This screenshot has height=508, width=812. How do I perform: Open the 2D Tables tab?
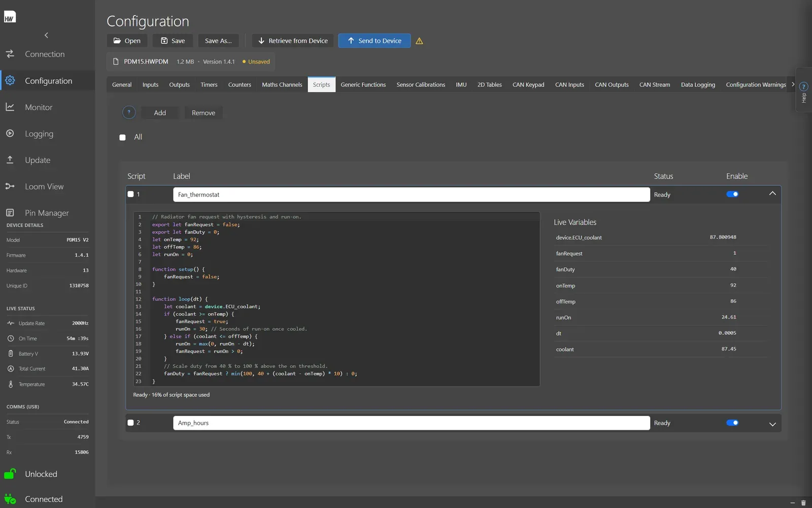pyautogui.click(x=489, y=85)
